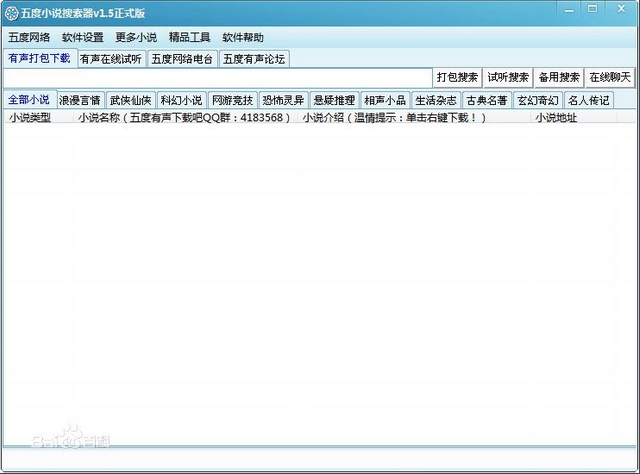
Task: Click the 小说名称 column header
Action: coord(186,118)
